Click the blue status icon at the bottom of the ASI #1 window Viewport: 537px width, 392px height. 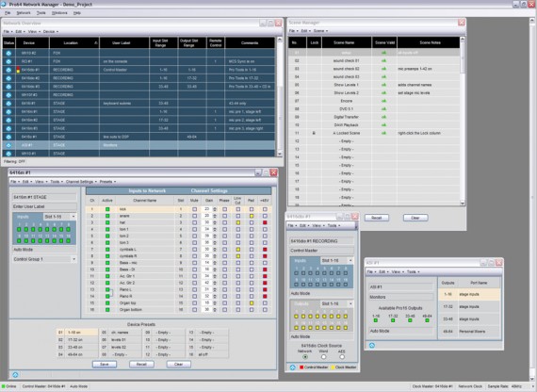pos(371,346)
